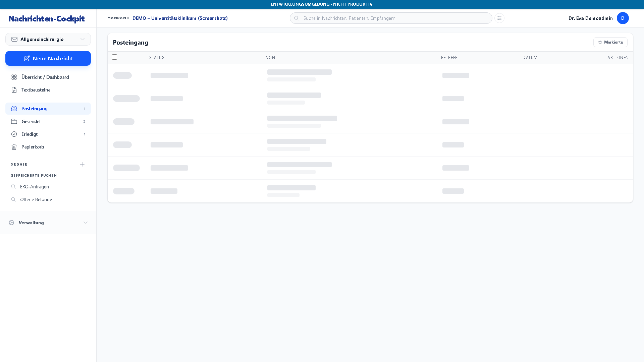The image size is (644, 362).
Task: Sort by the VON column header
Action: tap(270, 58)
